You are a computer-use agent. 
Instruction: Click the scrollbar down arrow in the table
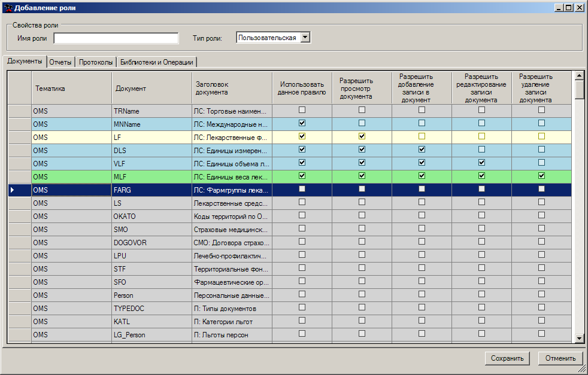pyautogui.click(x=579, y=339)
